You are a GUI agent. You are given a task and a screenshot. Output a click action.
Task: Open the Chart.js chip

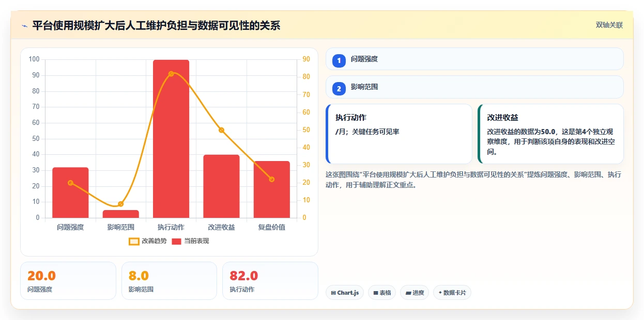tap(345, 293)
